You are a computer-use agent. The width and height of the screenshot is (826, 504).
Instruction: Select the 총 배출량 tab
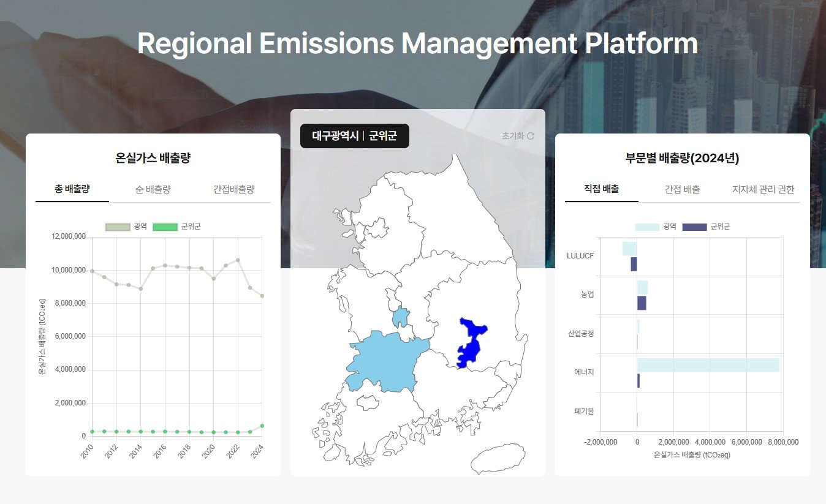pyautogui.click(x=72, y=189)
